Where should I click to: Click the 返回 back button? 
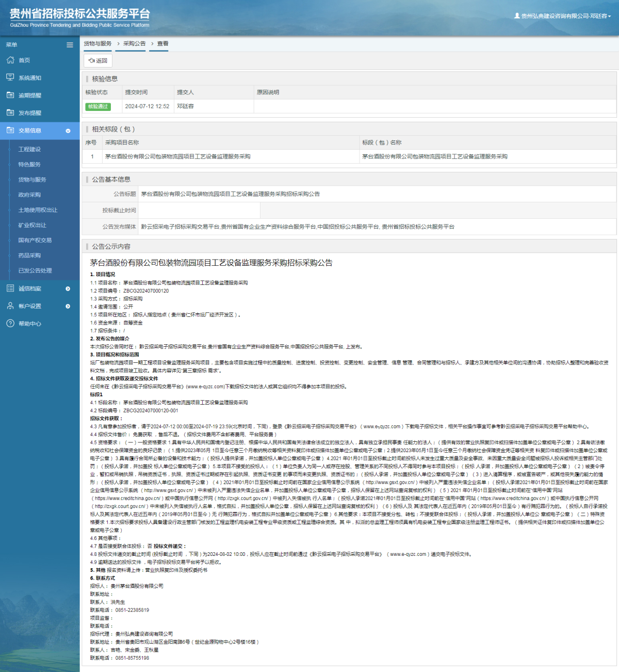pyautogui.click(x=98, y=60)
